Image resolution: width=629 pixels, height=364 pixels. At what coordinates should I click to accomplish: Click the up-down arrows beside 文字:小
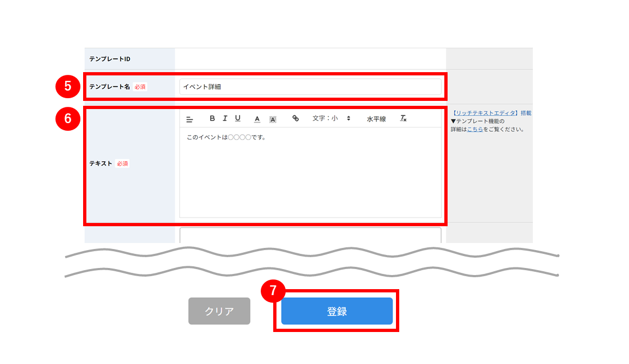point(349,118)
